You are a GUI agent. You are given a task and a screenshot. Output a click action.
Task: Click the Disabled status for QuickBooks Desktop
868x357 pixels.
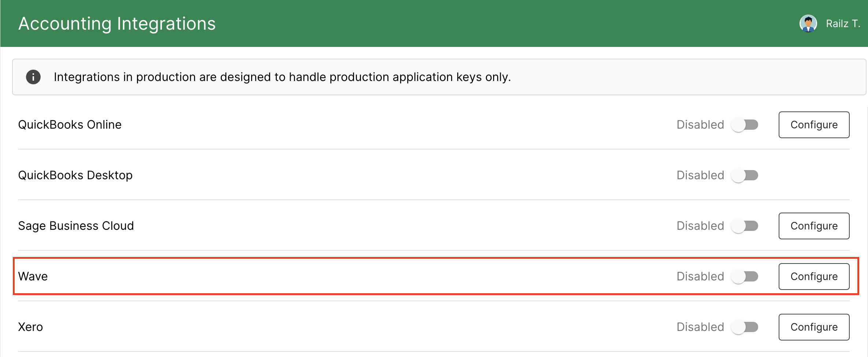700,175
